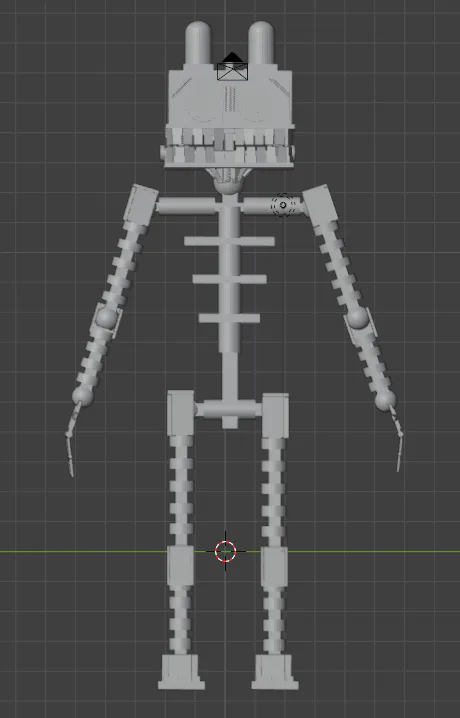Viewport: 460px width, 718px height.
Task: Select the left cylindrical ear
Action: 198,44
